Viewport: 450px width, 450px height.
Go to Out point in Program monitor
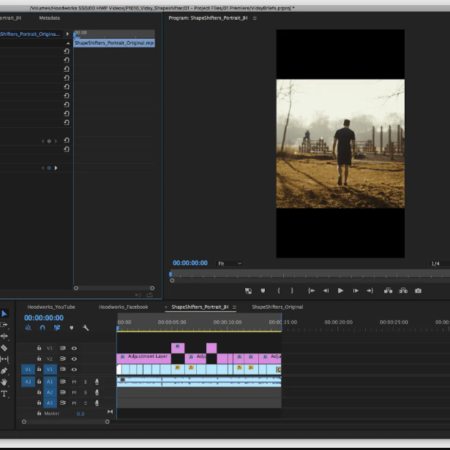(370, 291)
